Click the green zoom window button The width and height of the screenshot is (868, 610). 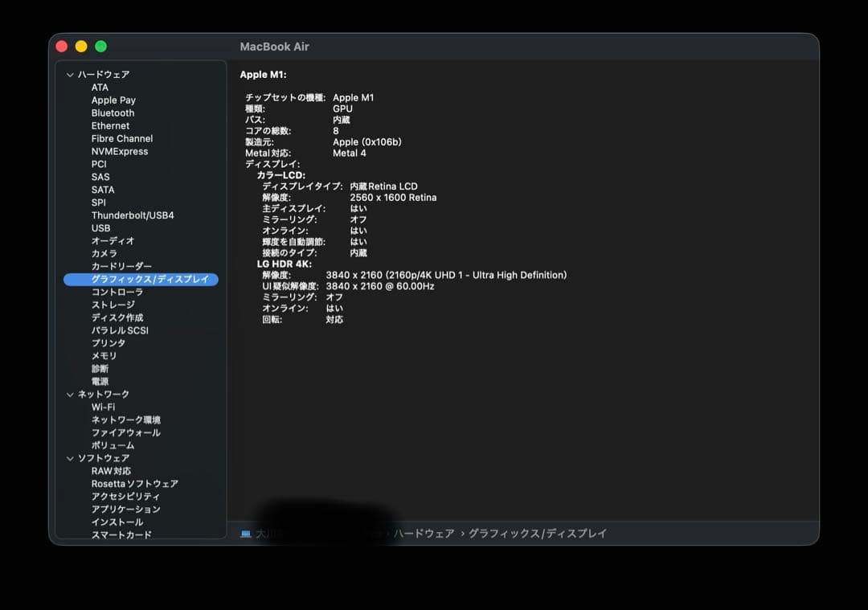[x=100, y=47]
